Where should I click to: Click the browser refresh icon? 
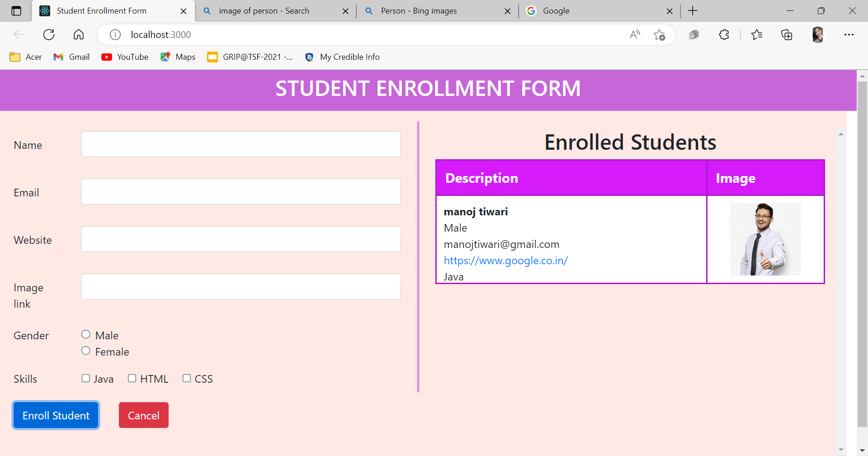(49, 34)
